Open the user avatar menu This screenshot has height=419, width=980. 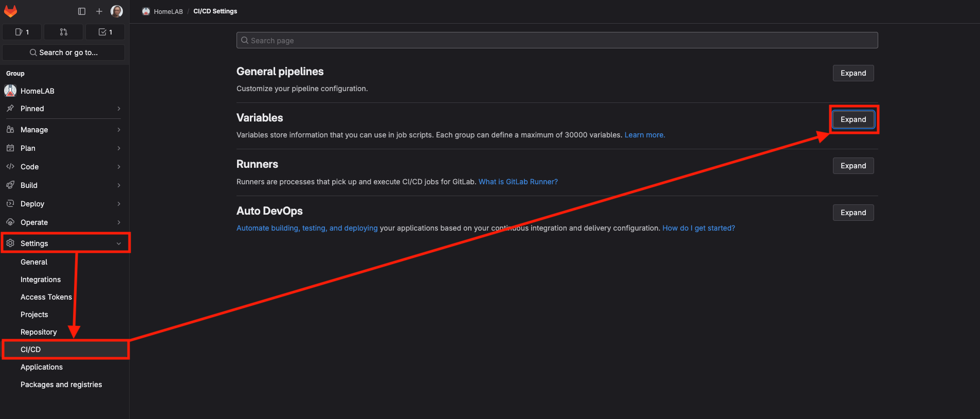117,11
